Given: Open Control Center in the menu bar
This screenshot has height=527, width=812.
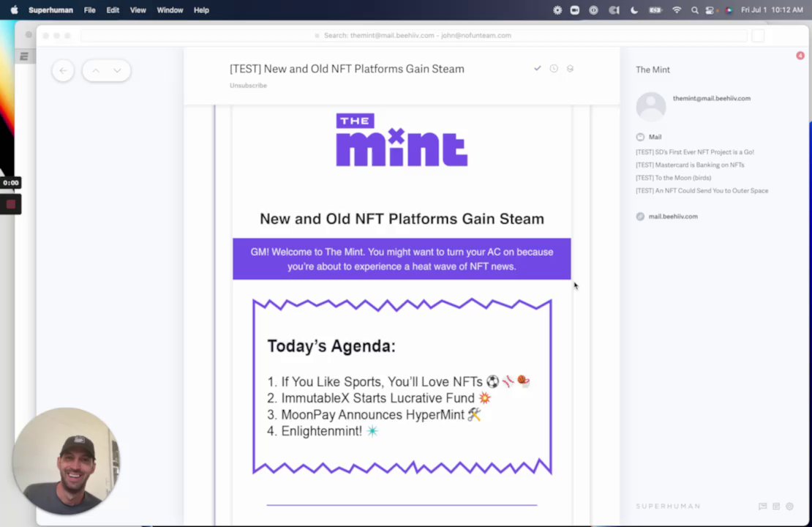Looking at the screenshot, I should coord(710,10).
